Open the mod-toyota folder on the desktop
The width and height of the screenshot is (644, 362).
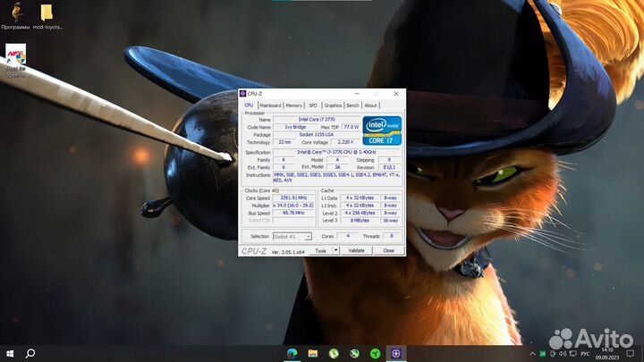tap(47, 16)
